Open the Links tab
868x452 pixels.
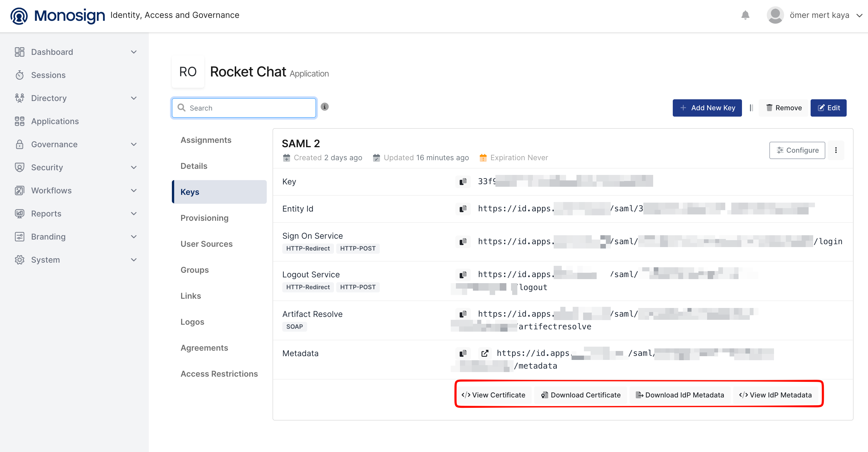click(x=191, y=296)
